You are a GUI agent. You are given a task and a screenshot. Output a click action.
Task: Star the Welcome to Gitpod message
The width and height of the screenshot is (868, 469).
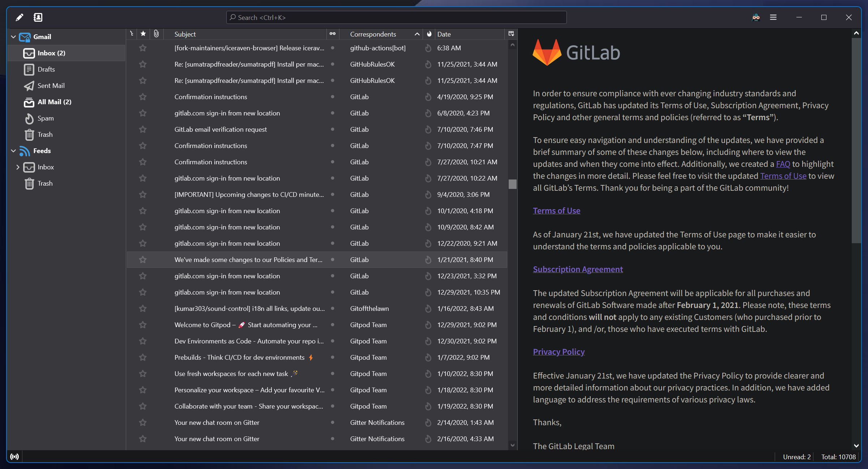tap(143, 325)
